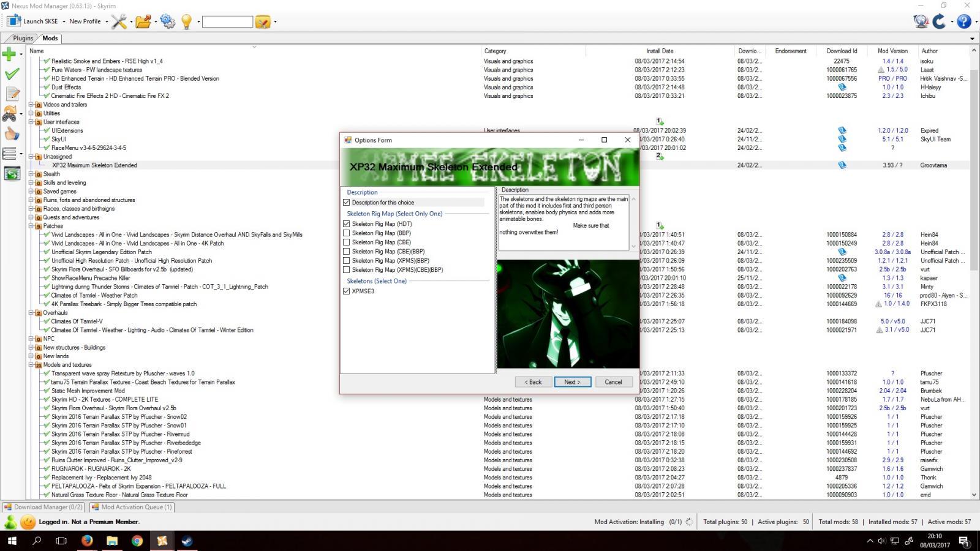Click the Next button in Options Form
Screen dimensions: 980x551
(572, 382)
